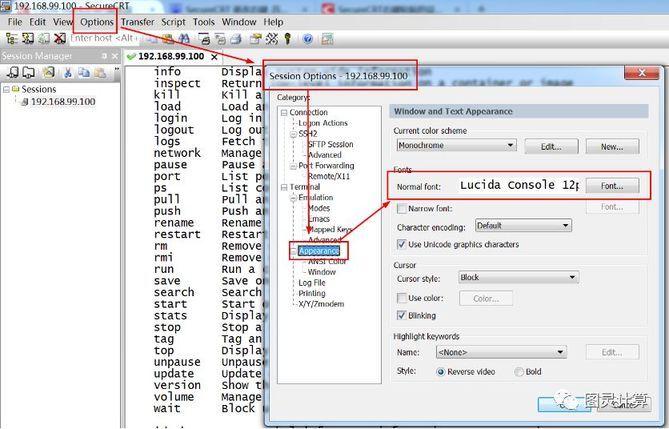The image size is (669, 429).
Task: Disable the Blinking cursor checkbox
Action: pos(401,315)
